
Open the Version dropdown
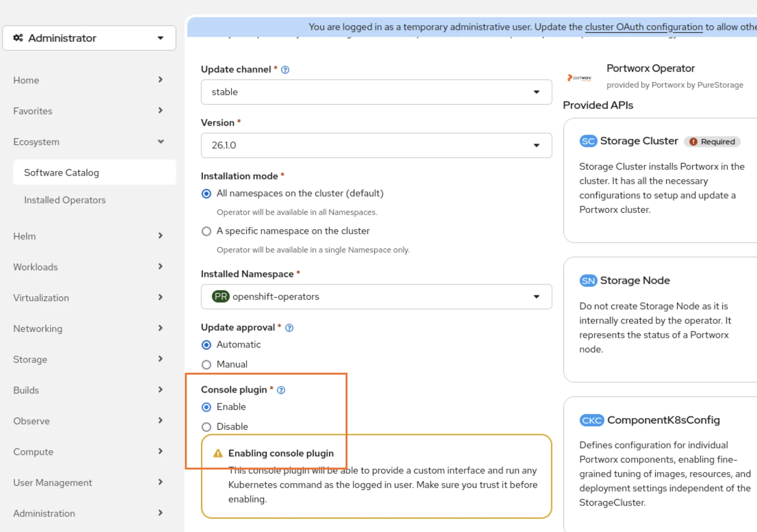(377, 146)
